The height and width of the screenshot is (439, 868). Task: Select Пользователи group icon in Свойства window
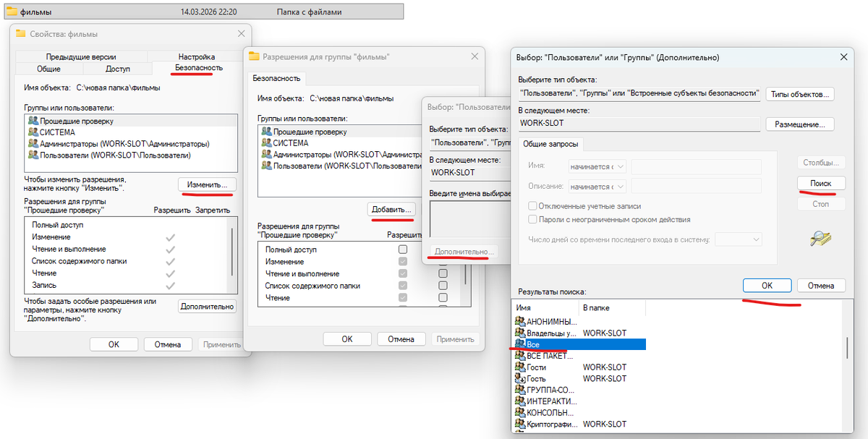(33, 155)
